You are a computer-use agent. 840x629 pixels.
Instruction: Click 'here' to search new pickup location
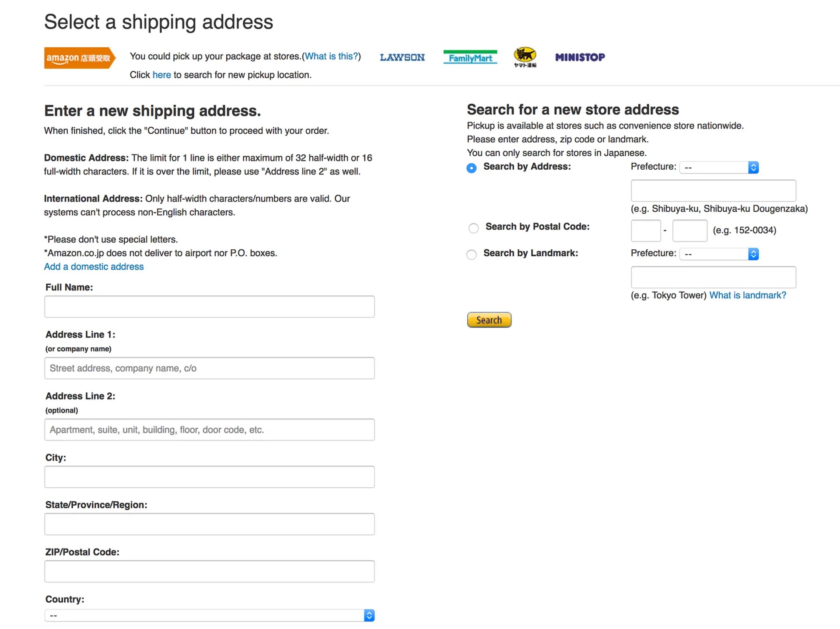point(161,75)
